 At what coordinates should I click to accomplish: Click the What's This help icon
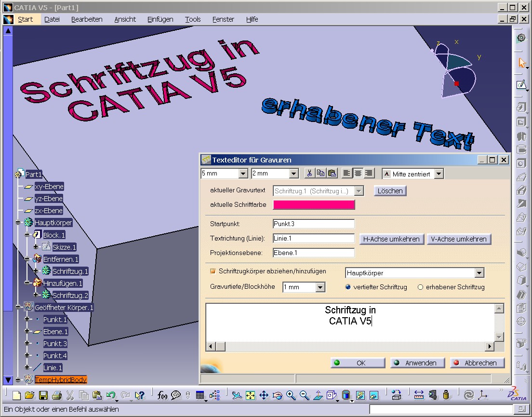click(139, 395)
